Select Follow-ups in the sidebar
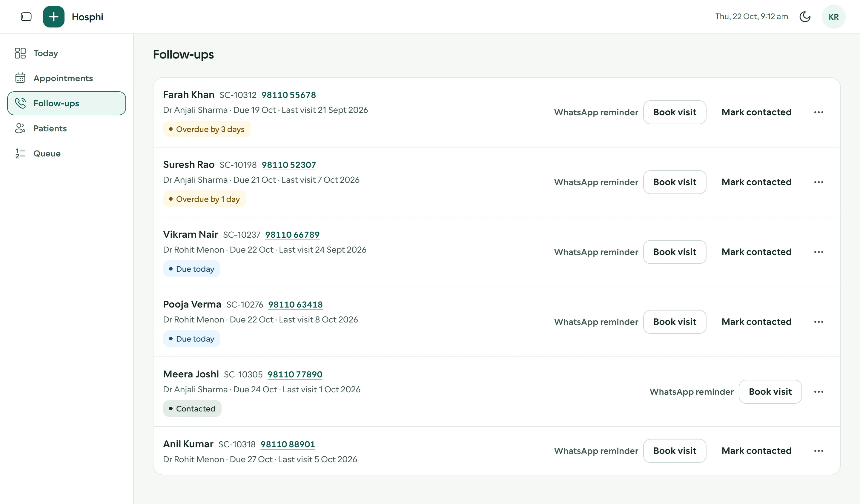The height and width of the screenshot is (504, 860). tap(67, 103)
